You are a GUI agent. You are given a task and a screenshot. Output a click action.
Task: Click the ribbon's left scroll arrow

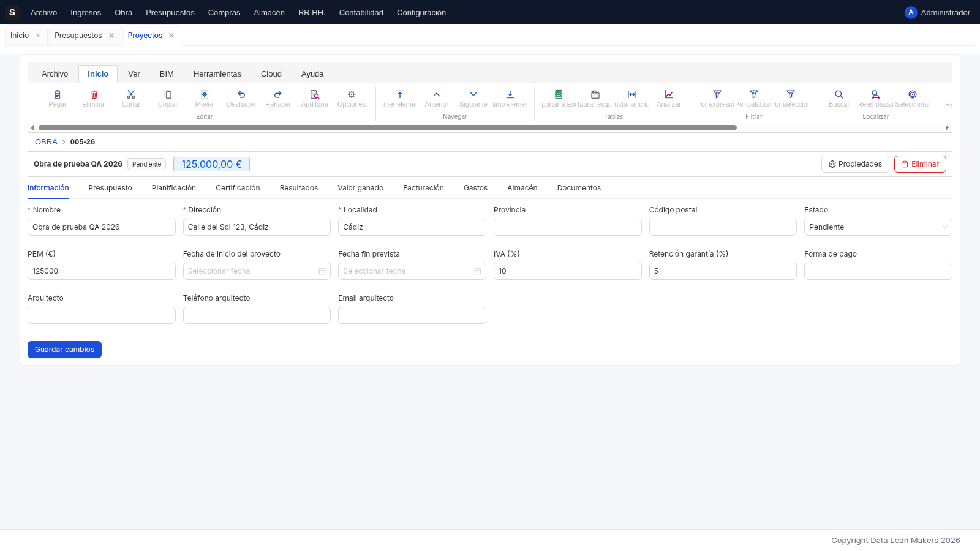(32, 128)
